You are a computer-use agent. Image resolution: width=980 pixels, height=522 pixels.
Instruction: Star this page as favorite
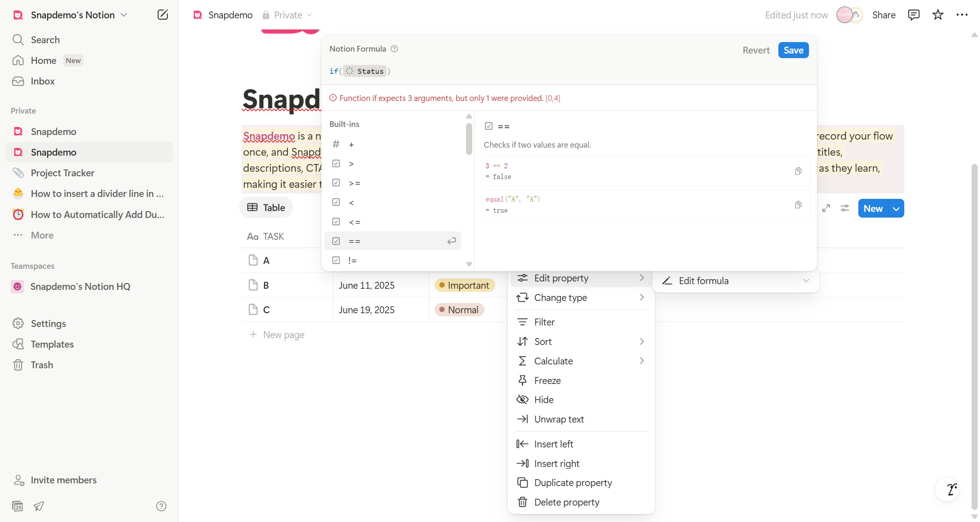click(x=938, y=15)
